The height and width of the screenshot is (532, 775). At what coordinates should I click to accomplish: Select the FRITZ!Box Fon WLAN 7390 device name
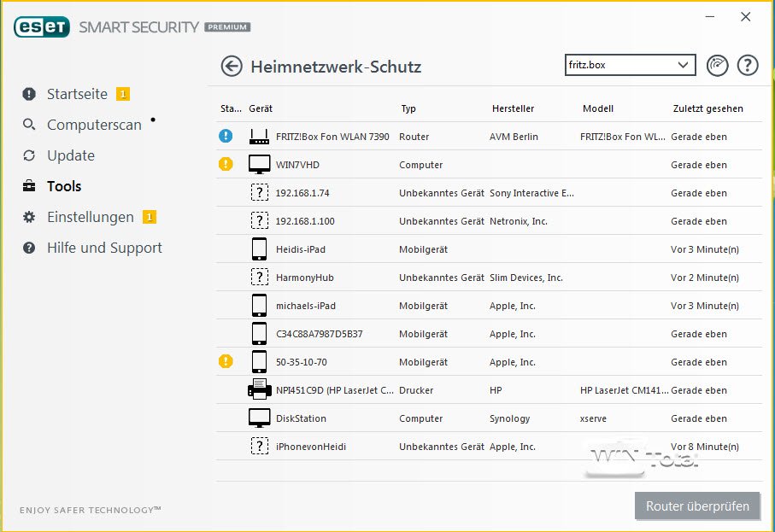332,137
